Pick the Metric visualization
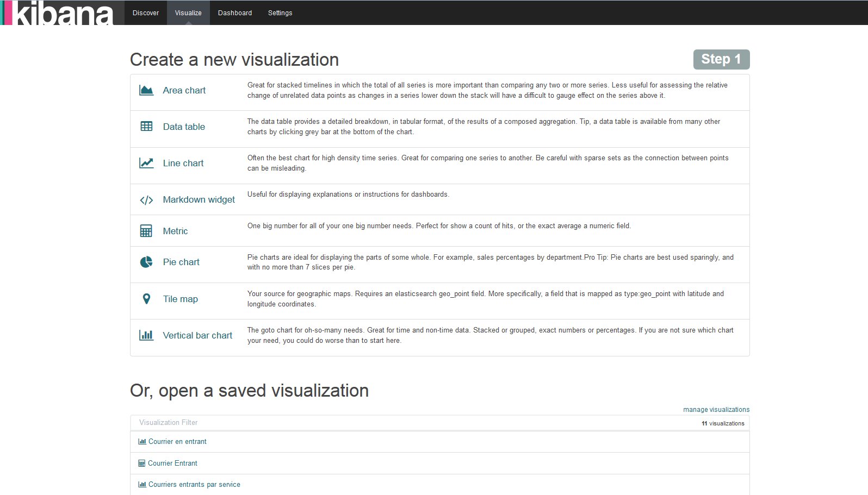This screenshot has height=495, width=868. [x=175, y=231]
